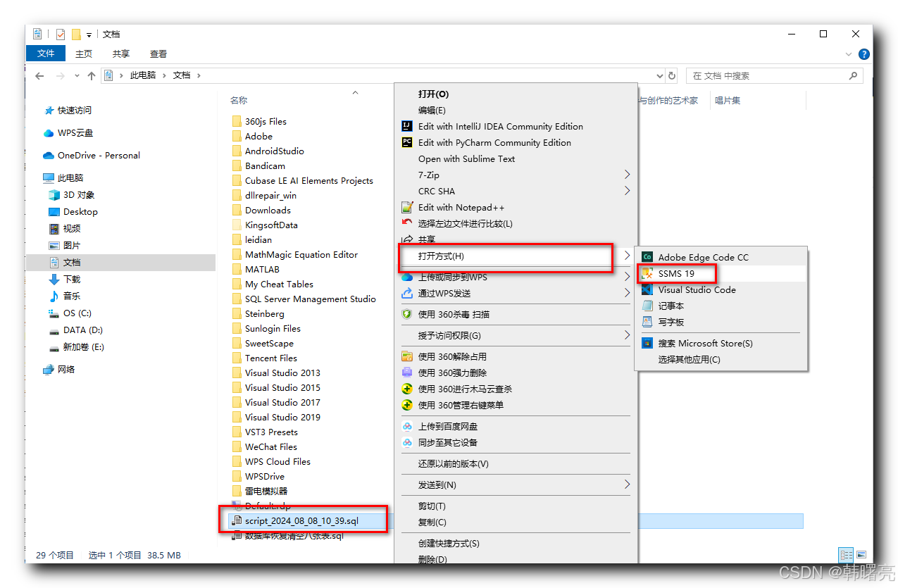Select 快速访问 in the navigation pane

75,111
